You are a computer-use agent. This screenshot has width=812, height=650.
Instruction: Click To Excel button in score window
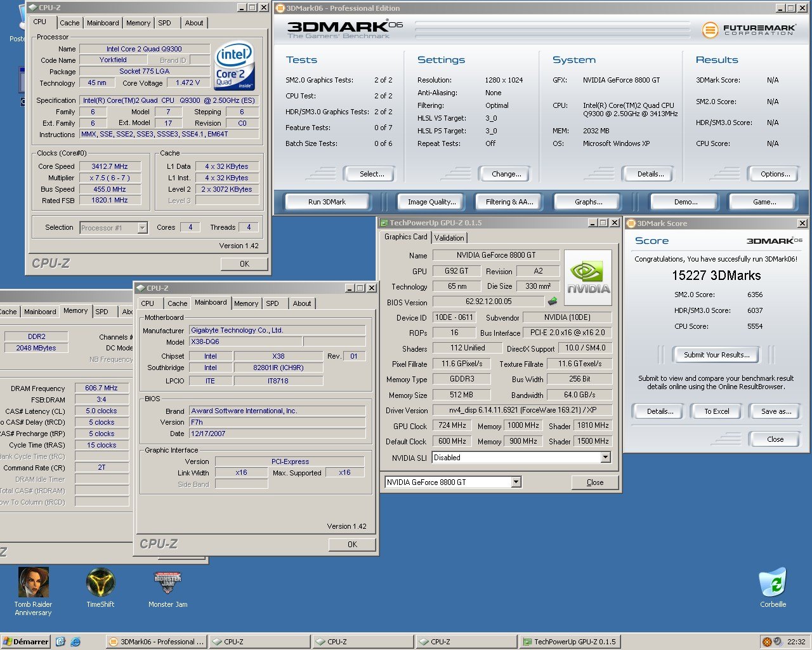point(717,411)
